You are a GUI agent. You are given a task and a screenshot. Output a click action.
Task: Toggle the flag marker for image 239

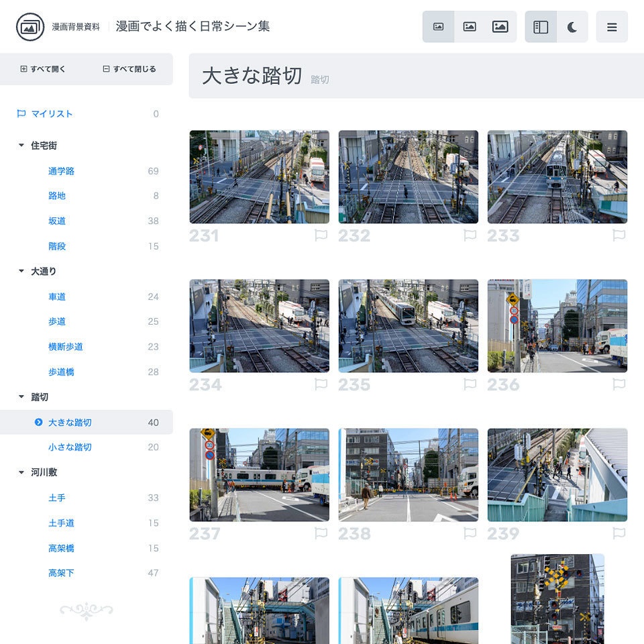tap(619, 533)
